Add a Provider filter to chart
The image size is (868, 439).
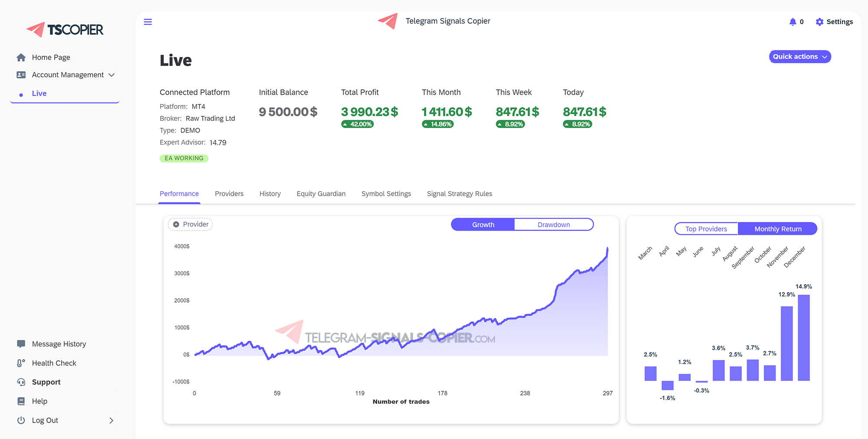[x=191, y=224]
